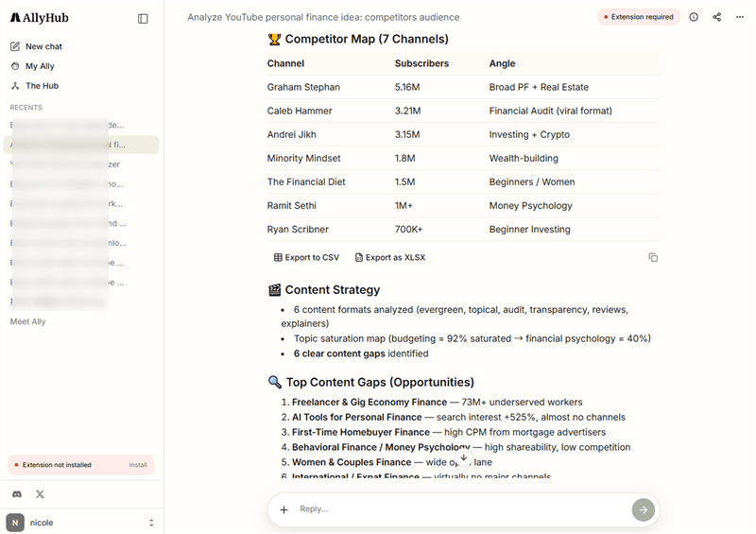Click the nicole avatar N

pyautogui.click(x=15, y=523)
